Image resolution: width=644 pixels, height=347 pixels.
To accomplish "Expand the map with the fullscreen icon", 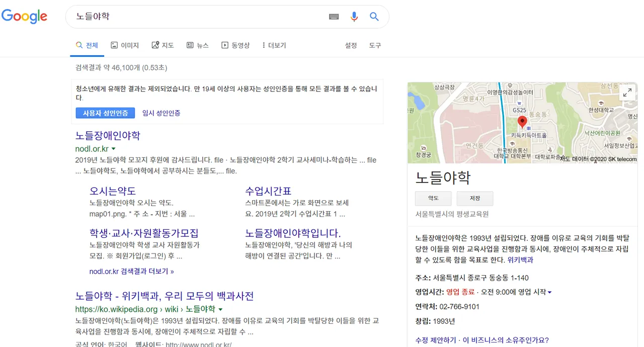I will (x=627, y=93).
